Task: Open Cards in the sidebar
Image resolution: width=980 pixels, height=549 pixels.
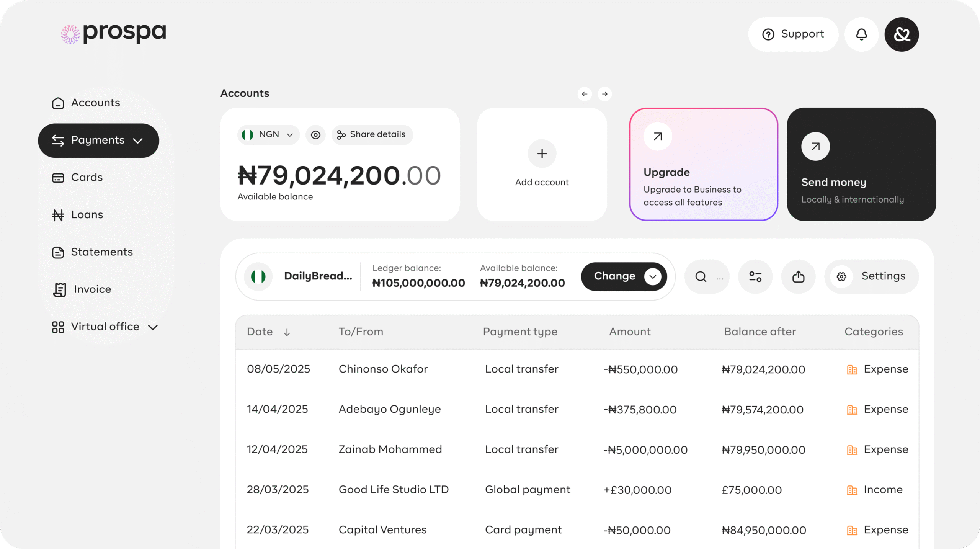Action: (x=77, y=178)
